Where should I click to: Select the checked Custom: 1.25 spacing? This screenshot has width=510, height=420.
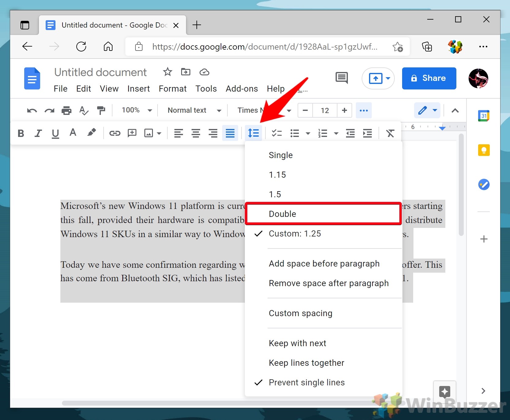pos(295,233)
